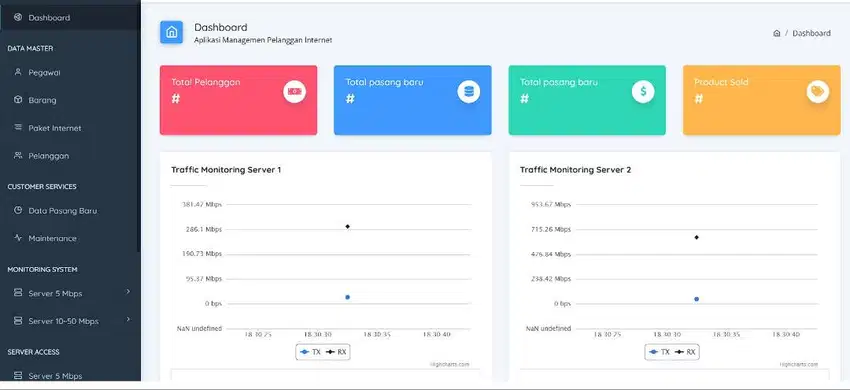Click the Server 10-50 Mbps server icon
Viewport: 850px width, 390px height.
point(17,321)
